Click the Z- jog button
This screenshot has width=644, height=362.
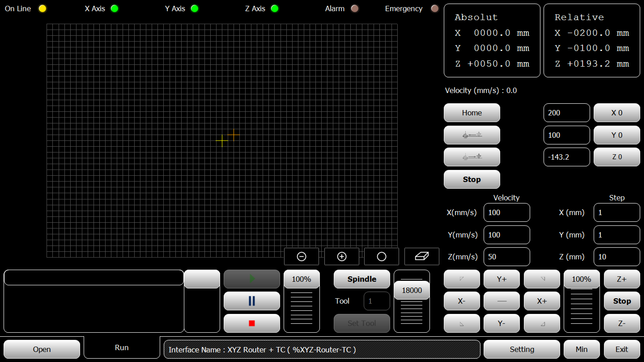622,324
